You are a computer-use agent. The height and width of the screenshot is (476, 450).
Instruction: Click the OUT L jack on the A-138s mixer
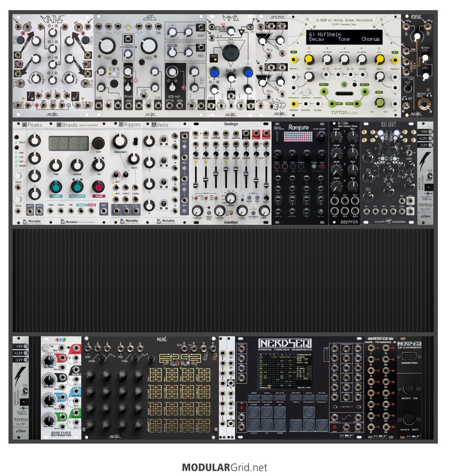(355, 201)
